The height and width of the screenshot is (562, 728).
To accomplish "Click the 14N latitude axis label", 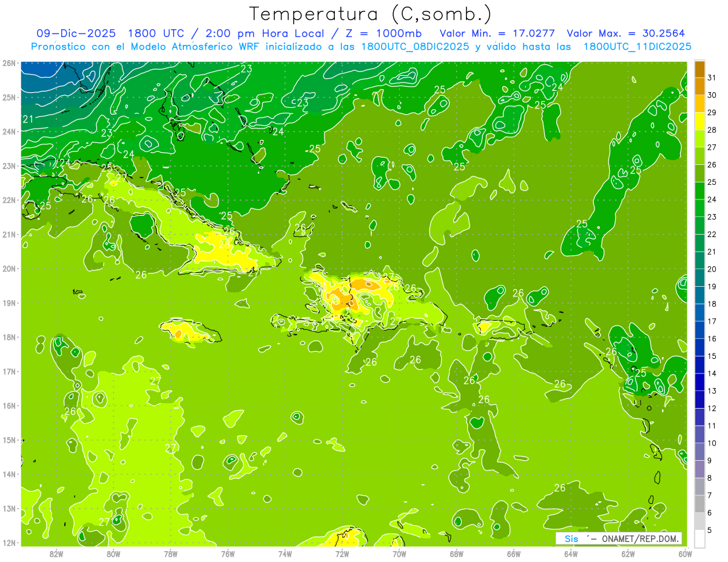I will click(9, 474).
